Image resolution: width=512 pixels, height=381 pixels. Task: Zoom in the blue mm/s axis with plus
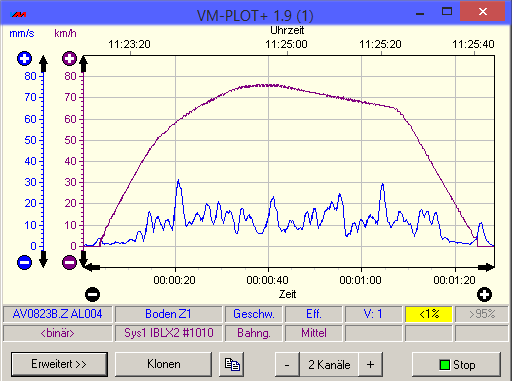tap(24, 59)
